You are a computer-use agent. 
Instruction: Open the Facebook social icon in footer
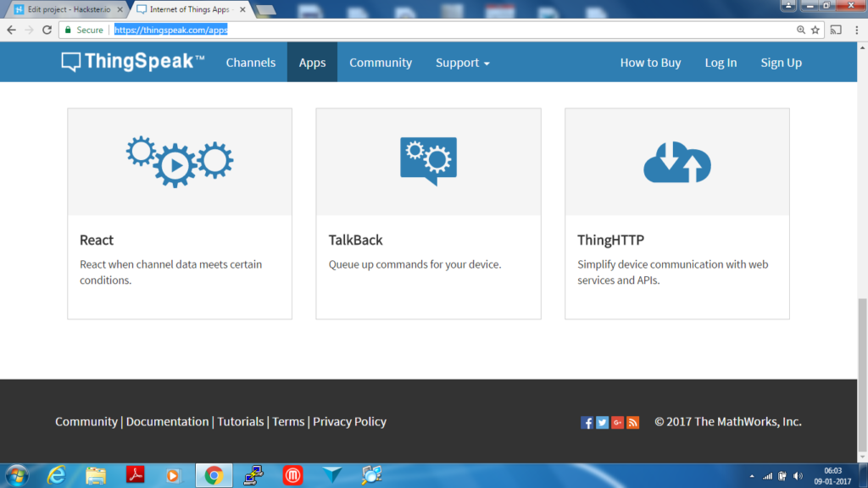pyautogui.click(x=587, y=422)
